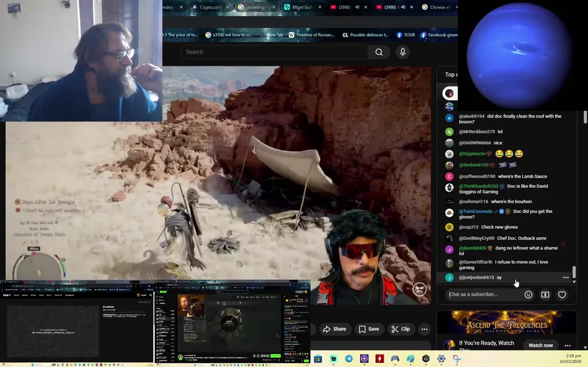Viewport: 588px width, 367px height.
Task: Click the page vertical scrollbar
Action: click(585, 117)
